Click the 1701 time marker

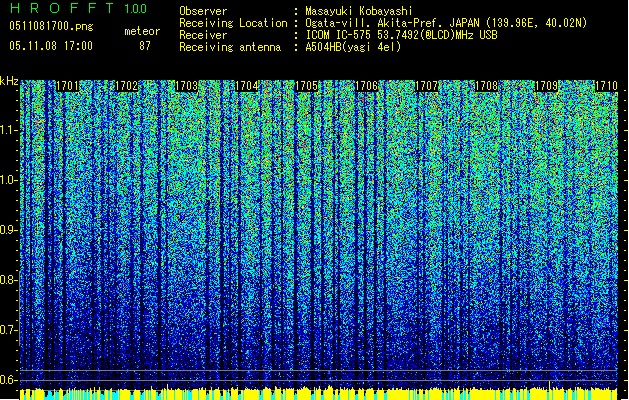67,86
